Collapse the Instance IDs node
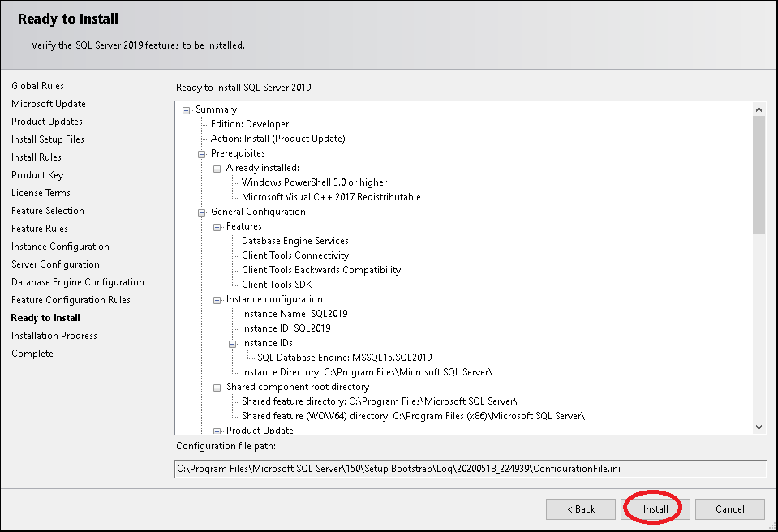 click(x=232, y=344)
